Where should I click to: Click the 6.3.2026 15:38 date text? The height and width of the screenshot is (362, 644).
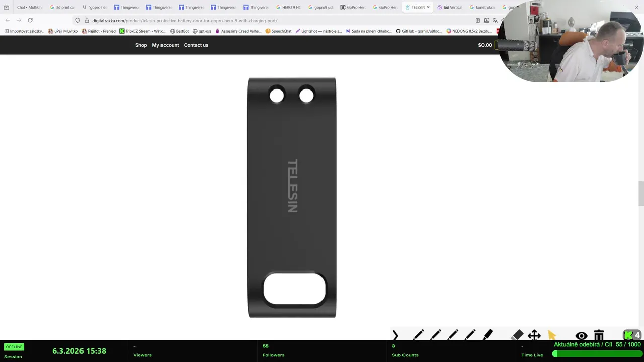79,351
